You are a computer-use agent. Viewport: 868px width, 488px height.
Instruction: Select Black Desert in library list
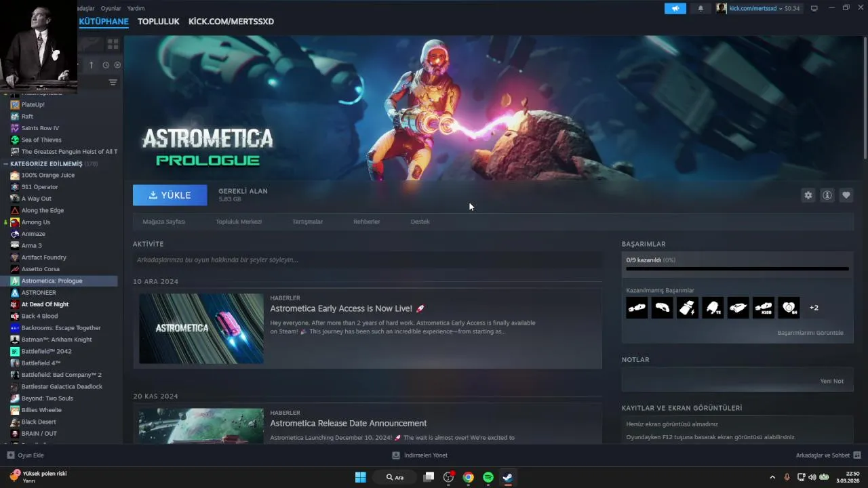pos(38,422)
